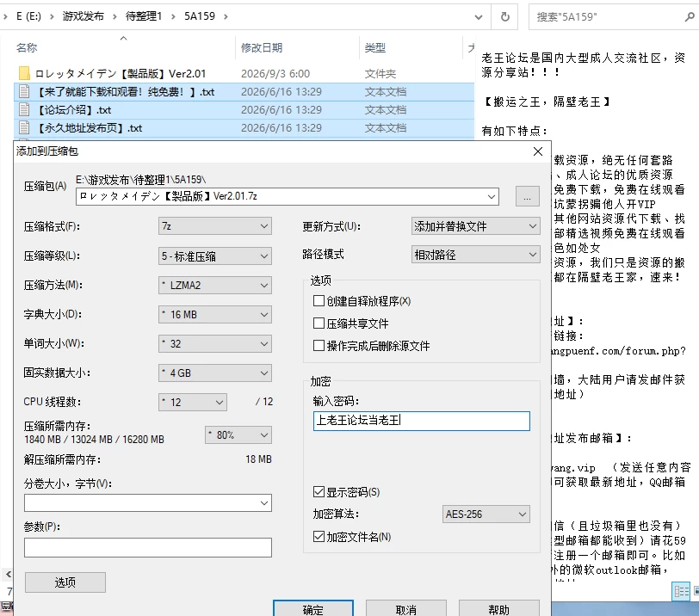This screenshot has width=699, height=616.
Task: Click the text file icon for 【论坛介绍】.txt
Action: click(x=24, y=109)
